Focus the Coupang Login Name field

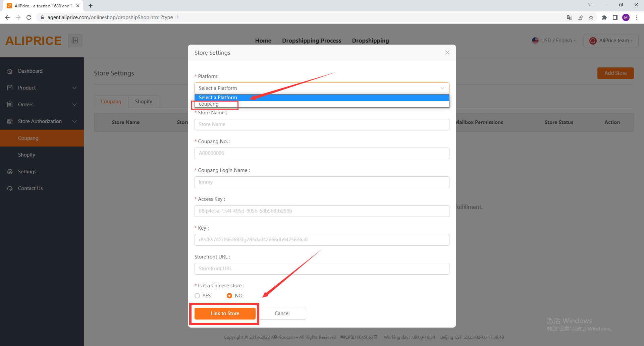tap(322, 182)
